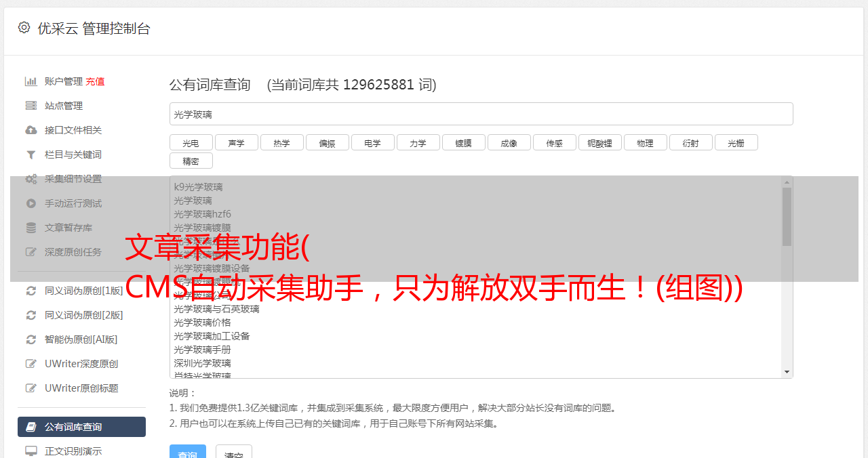Select the 光电 keyword tag
This screenshot has height=458, width=868.
point(191,142)
